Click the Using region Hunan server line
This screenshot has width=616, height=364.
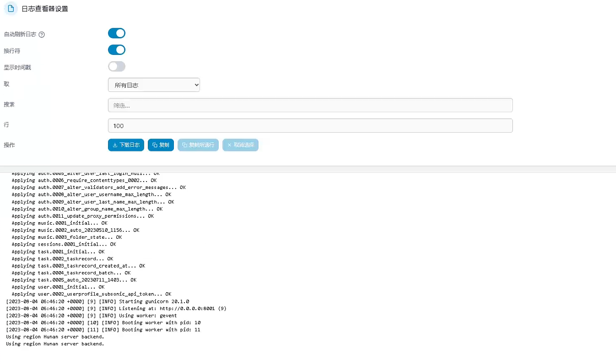point(55,337)
